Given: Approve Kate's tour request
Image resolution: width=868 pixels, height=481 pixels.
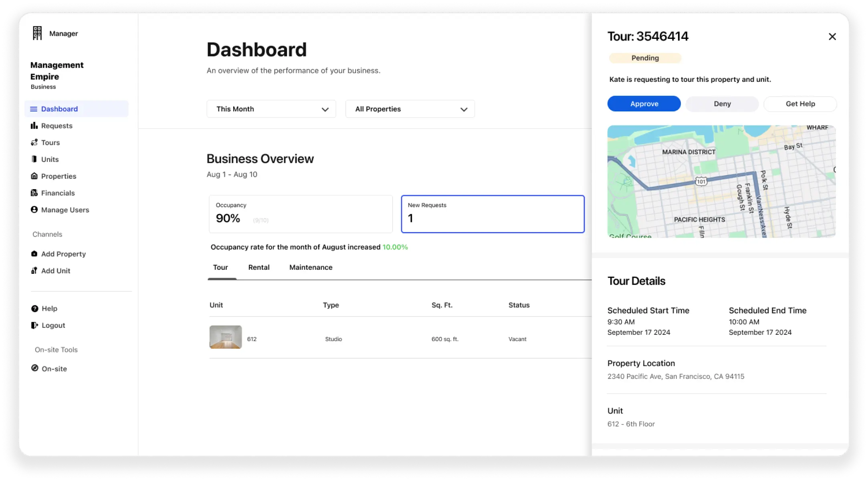Looking at the screenshot, I should point(644,104).
